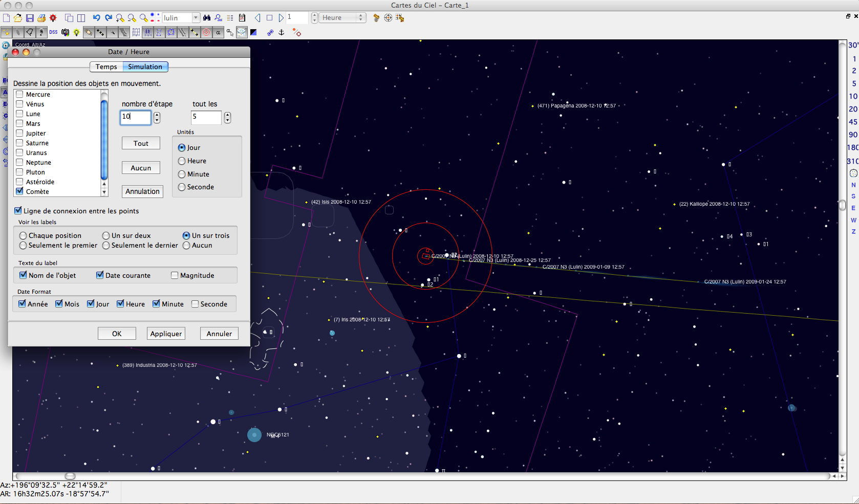Click the Undo arrow icon

[x=96, y=18]
